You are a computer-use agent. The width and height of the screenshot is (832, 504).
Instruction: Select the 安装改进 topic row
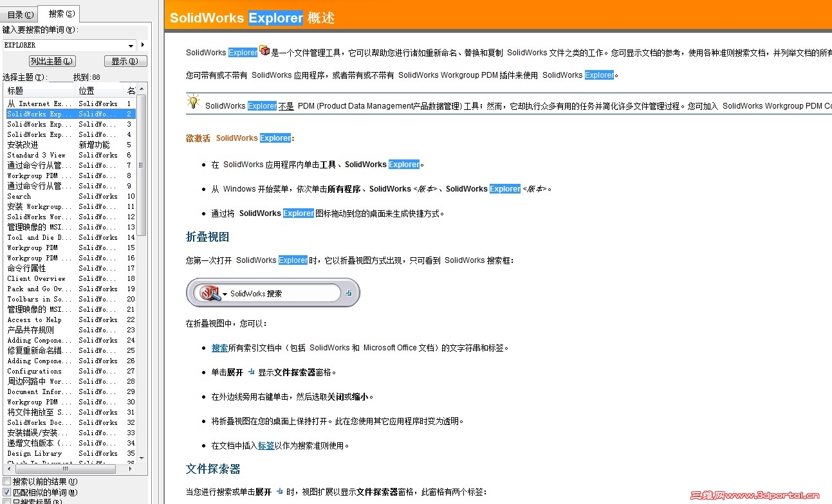(x=71, y=145)
